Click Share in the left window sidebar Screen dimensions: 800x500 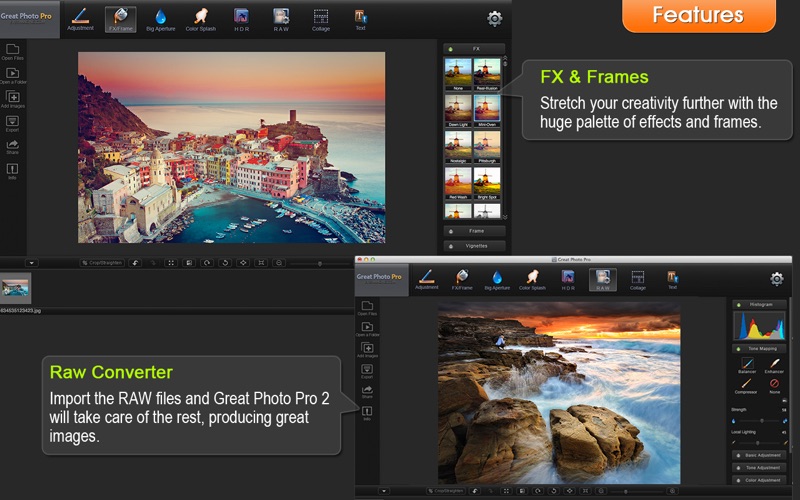click(x=12, y=147)
